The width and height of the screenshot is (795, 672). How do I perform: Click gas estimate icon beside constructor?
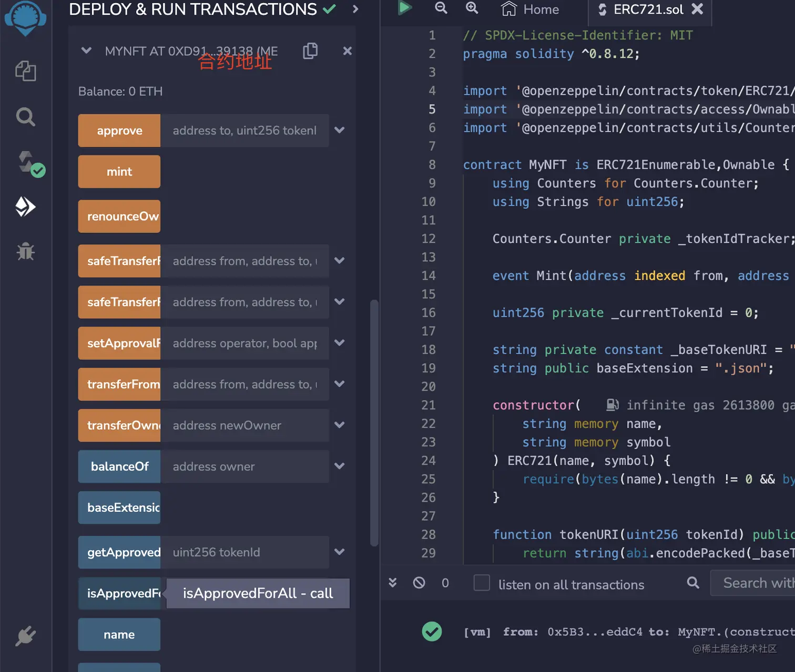[x=613, y=405]
